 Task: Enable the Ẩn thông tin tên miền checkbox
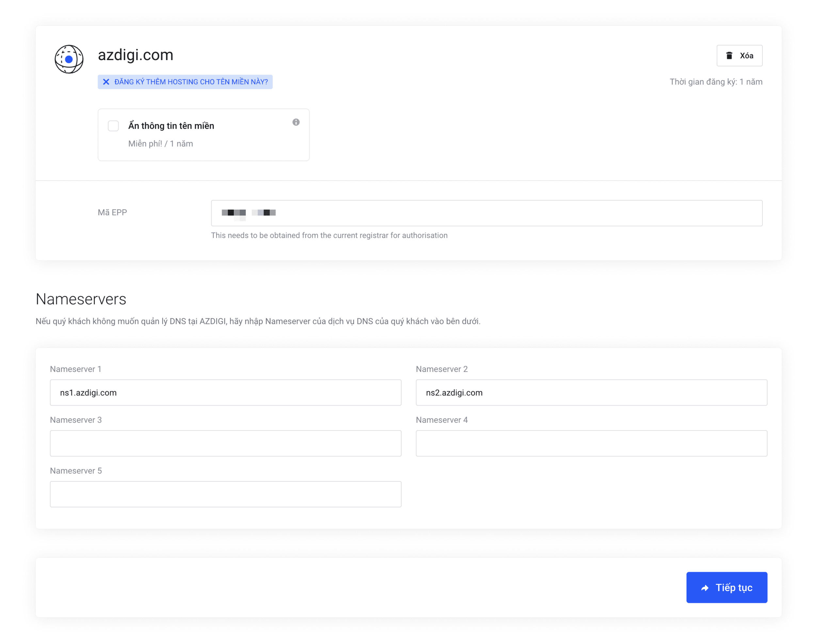coord(113,126)
